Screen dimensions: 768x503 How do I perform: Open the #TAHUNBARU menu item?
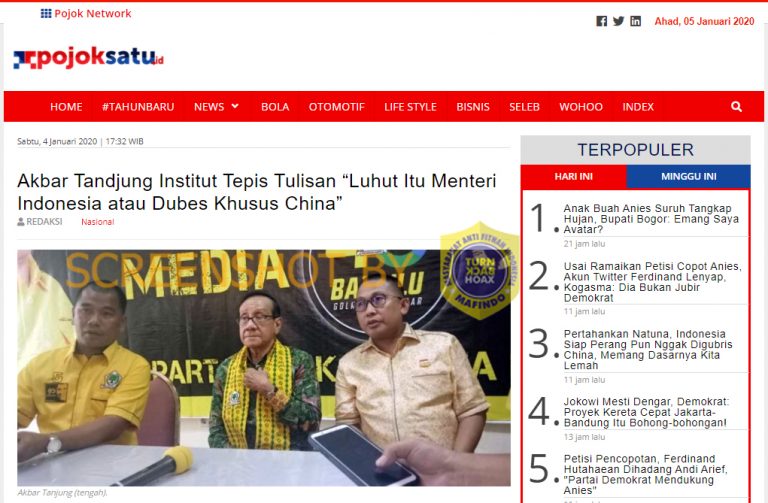point(138,107)
